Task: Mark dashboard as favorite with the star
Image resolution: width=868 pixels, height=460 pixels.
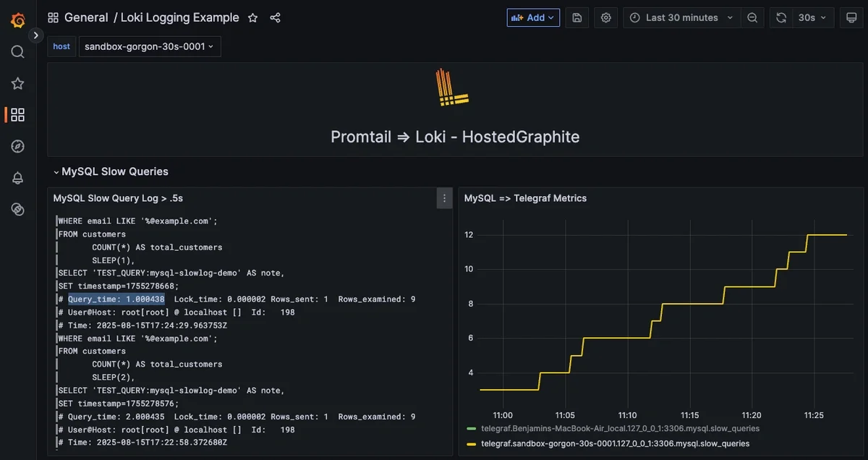Action: point(252,17)
